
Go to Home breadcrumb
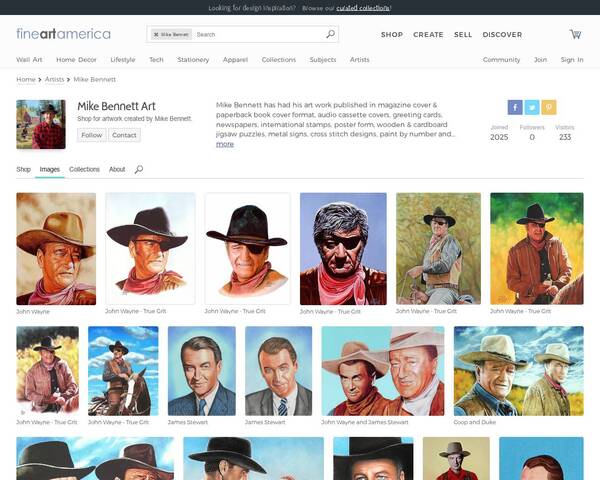pos(26,79)
